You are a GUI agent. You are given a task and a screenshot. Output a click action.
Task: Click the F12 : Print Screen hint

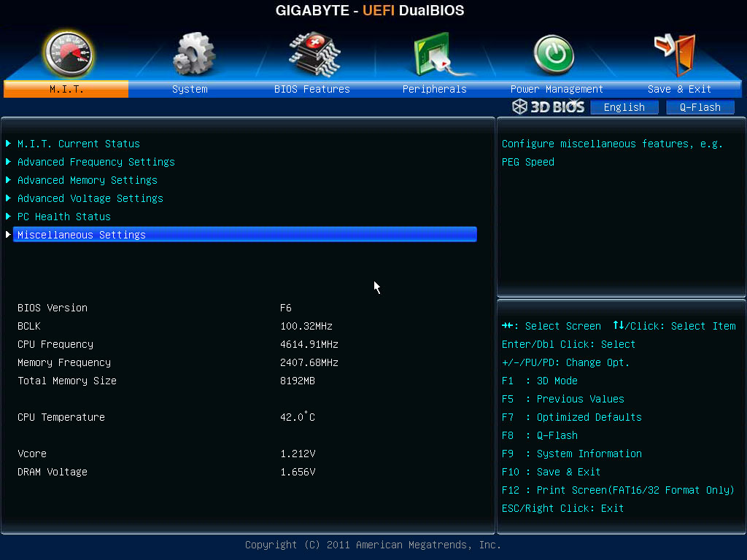619,490
